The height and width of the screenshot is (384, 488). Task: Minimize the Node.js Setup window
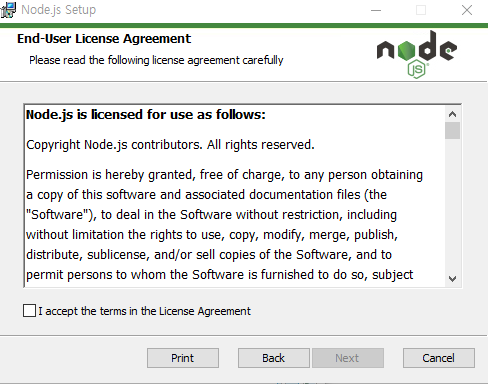[376, 10]
